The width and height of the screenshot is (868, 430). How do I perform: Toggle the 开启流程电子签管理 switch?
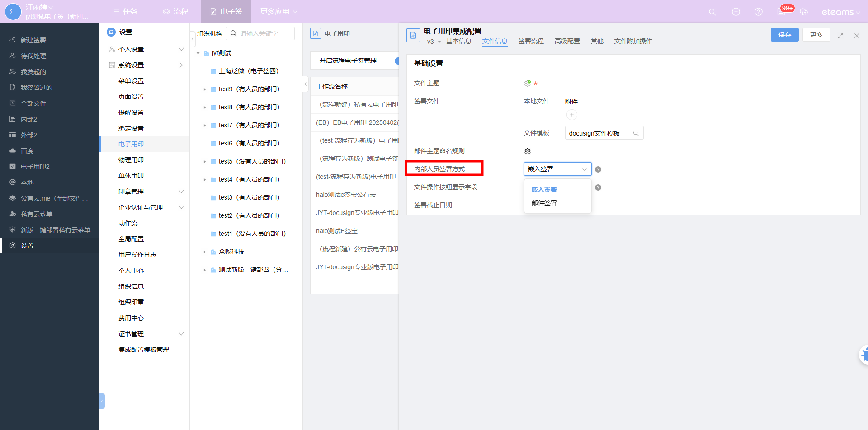[396, 61]
